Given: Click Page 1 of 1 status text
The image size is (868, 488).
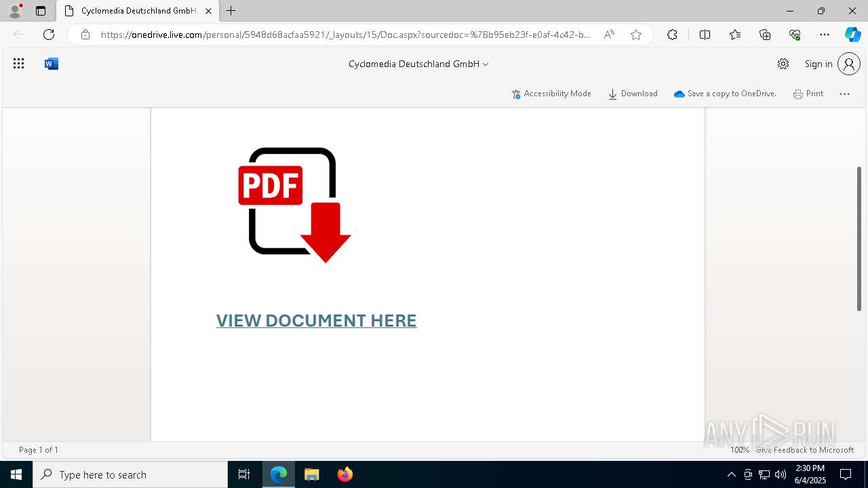Looking at the screenshot, I should (39, 450).
